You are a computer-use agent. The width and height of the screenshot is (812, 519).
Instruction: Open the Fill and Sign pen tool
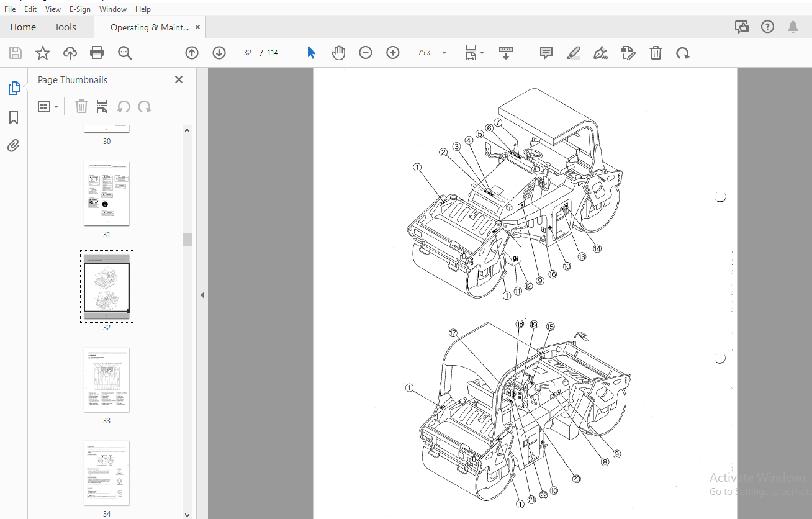600,53
